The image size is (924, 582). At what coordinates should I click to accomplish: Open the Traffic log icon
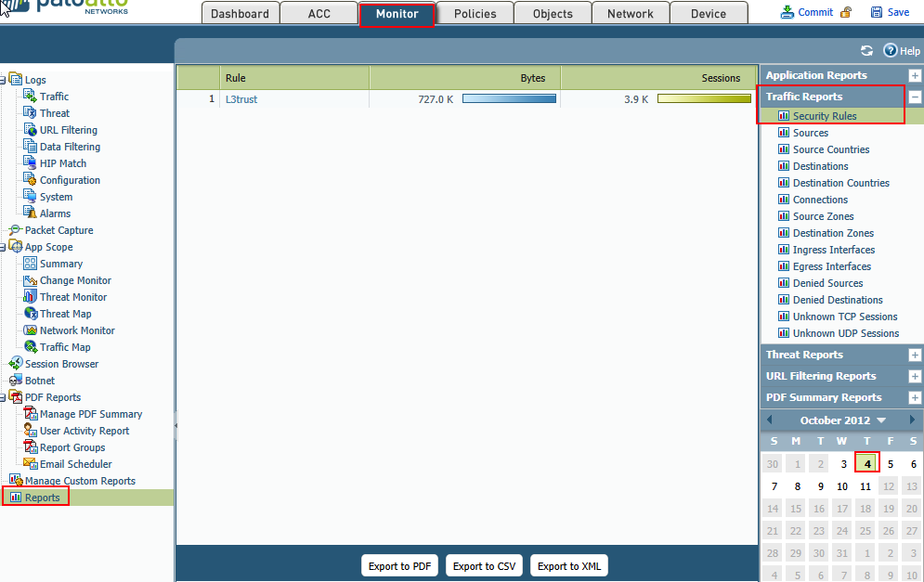pos(30,96)
